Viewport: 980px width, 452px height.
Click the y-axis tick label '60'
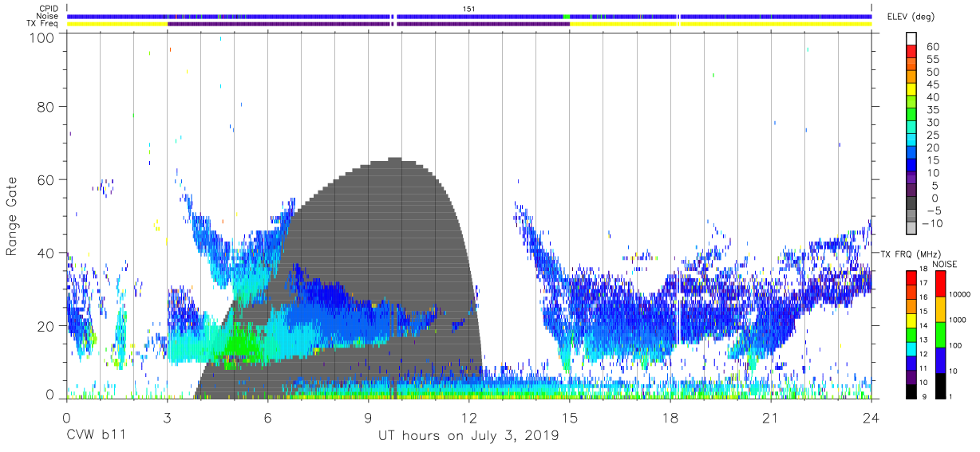[47, 179]
